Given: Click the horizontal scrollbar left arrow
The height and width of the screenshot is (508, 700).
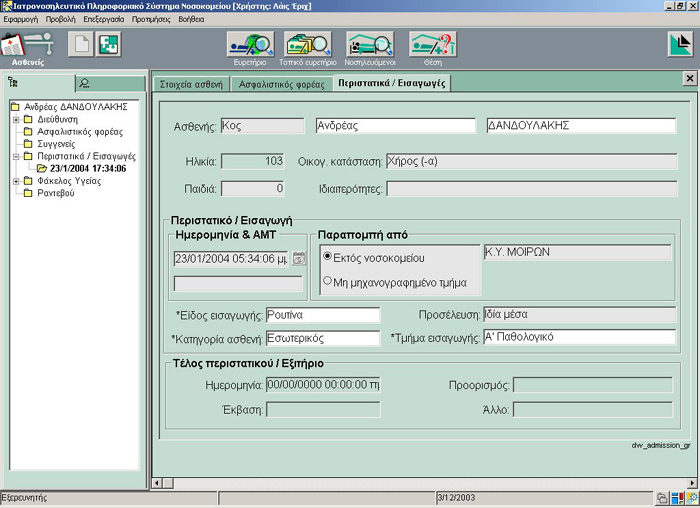Looking at the screenshot, I should pyautogui.click(x=157, y=483).
